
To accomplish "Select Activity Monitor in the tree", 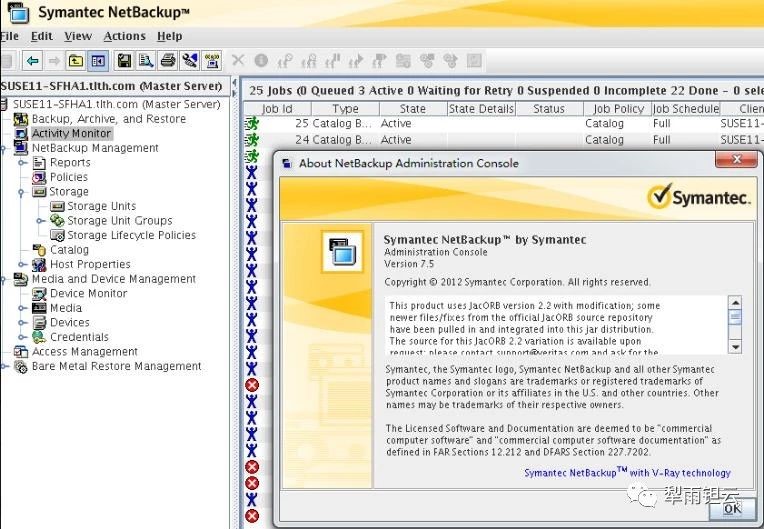I will pyautogui.click(x=72, y=133).
